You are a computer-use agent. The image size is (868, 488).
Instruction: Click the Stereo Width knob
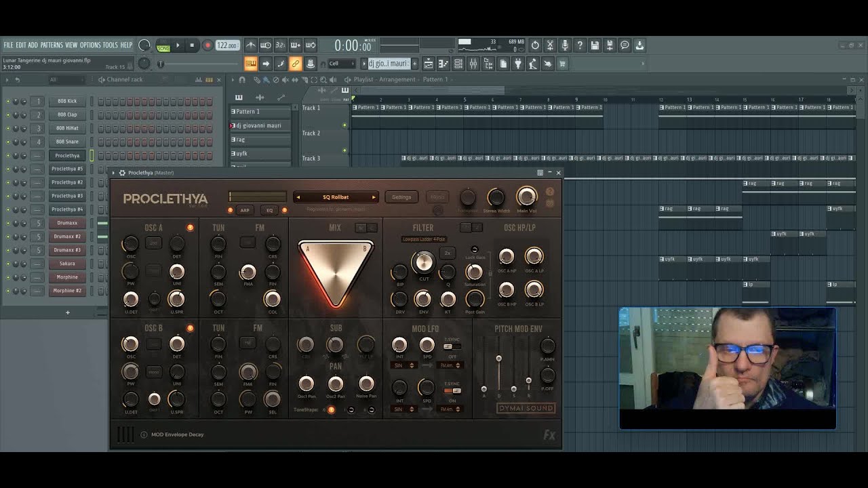point(496,197)
